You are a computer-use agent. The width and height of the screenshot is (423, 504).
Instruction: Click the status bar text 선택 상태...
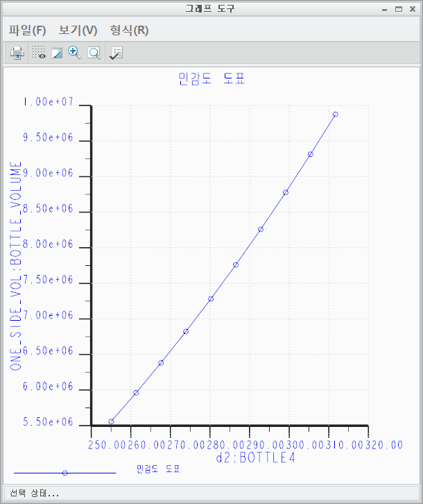(x=35, y=493)
